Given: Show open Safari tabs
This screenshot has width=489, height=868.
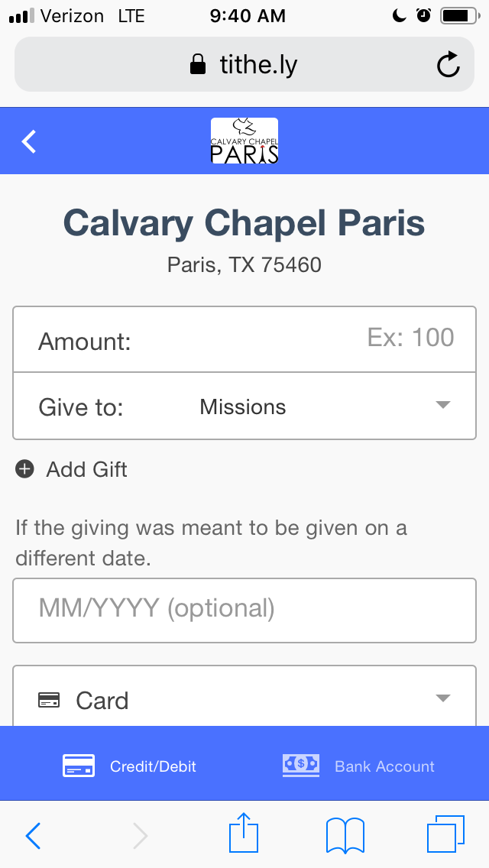Looking at the screenshot, I should [x=445, y=834].
